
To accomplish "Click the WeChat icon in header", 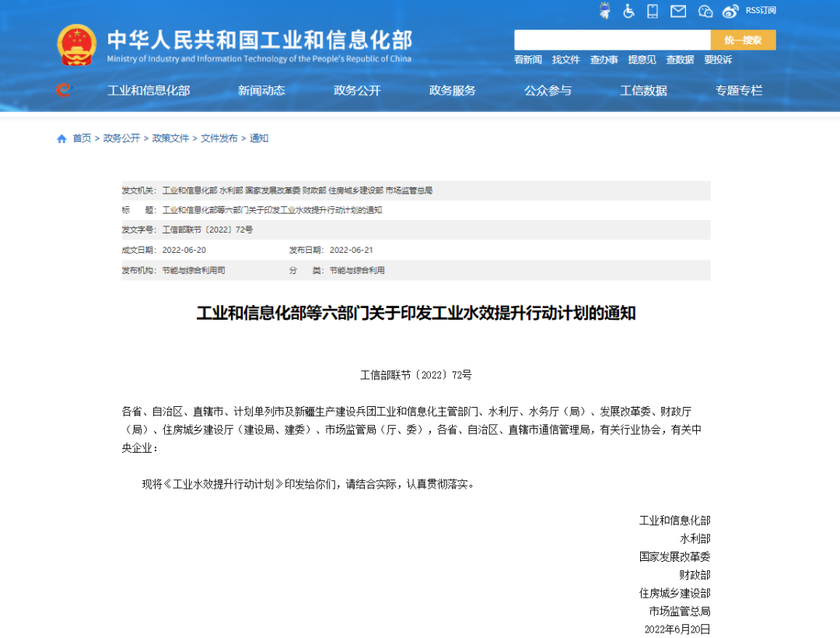I will pyautogui.click(x=705, y=11).
